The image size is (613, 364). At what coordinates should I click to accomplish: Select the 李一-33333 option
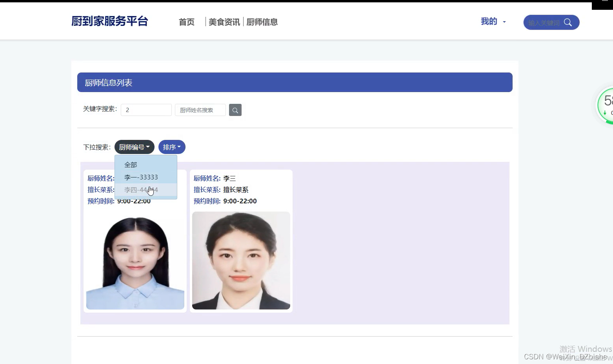pos(141,177)
